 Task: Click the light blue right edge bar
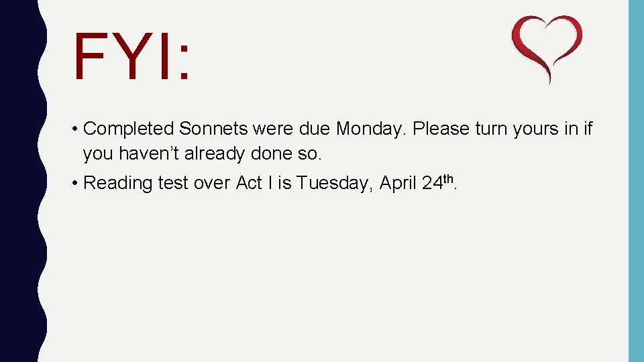tap(636, 181)
